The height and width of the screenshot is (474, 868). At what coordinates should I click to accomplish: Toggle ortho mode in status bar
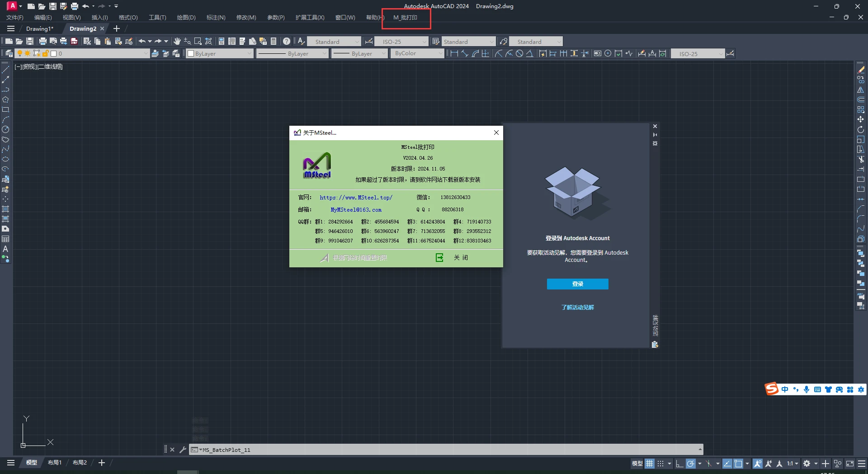tap(679, 463)
